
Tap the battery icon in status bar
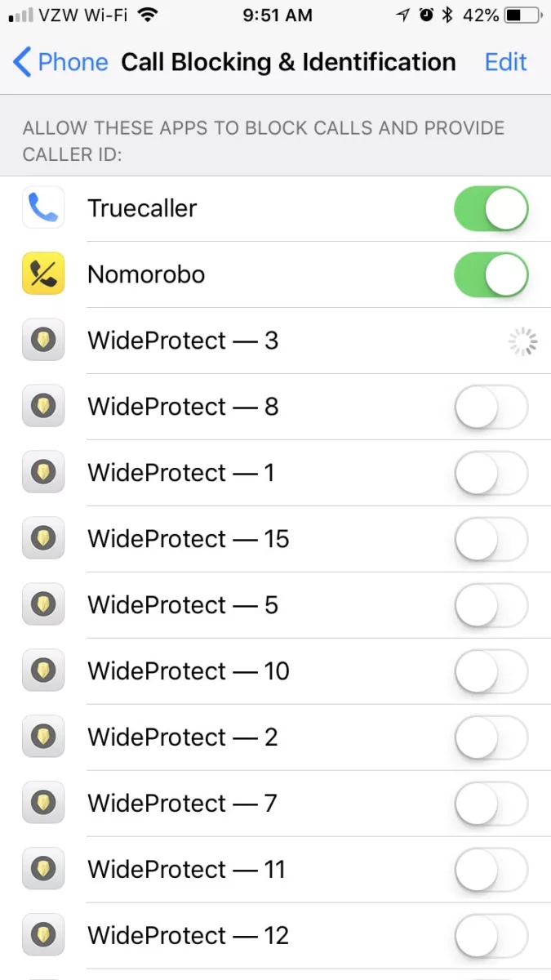tap(524, 16)
